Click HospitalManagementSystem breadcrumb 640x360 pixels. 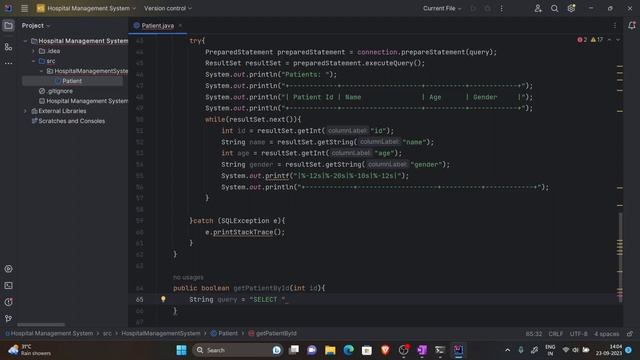coord(161,333)
